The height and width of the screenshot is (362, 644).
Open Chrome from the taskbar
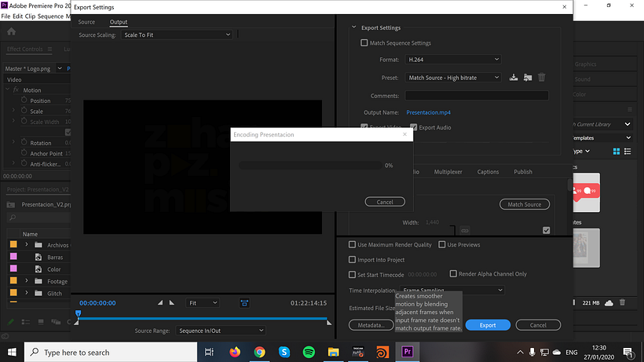click(x=260, y=352)
